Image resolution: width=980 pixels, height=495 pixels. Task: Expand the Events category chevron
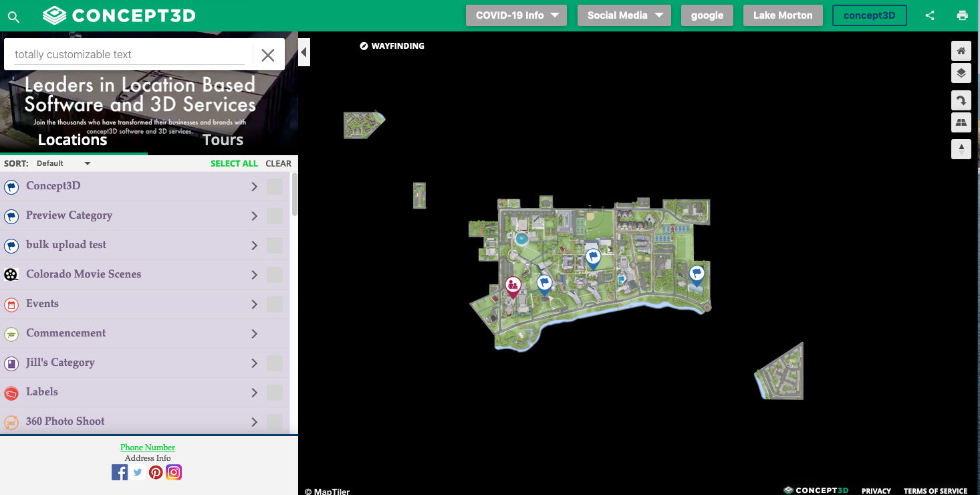[254, 304]
